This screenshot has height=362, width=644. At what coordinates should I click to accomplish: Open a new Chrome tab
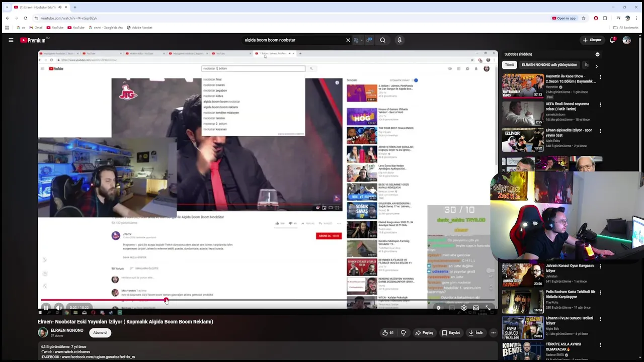point(74,7)
